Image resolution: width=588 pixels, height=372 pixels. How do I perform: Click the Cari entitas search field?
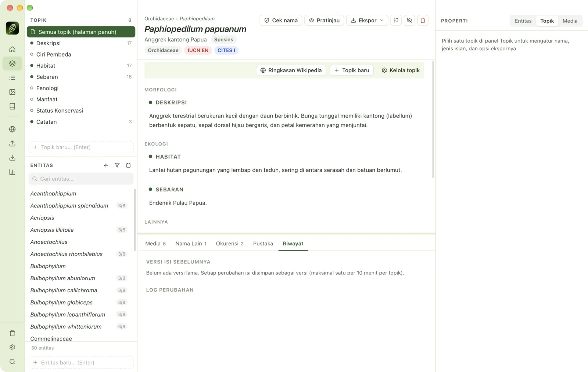tap(81, 179)
